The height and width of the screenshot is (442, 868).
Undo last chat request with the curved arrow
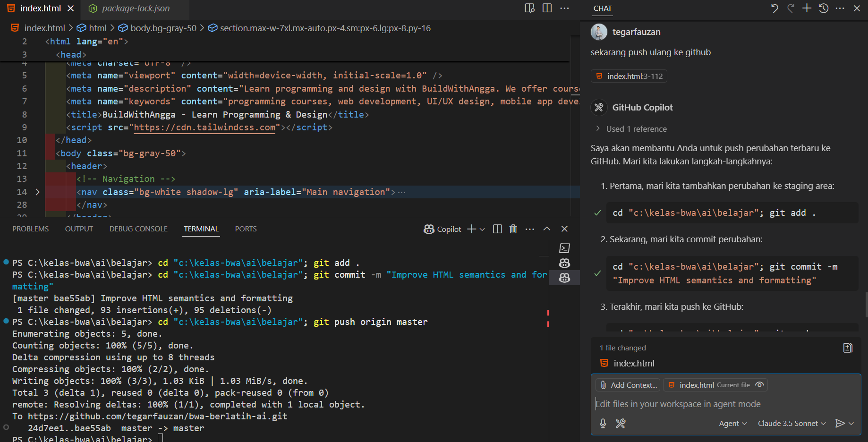(x=774, y=8)
